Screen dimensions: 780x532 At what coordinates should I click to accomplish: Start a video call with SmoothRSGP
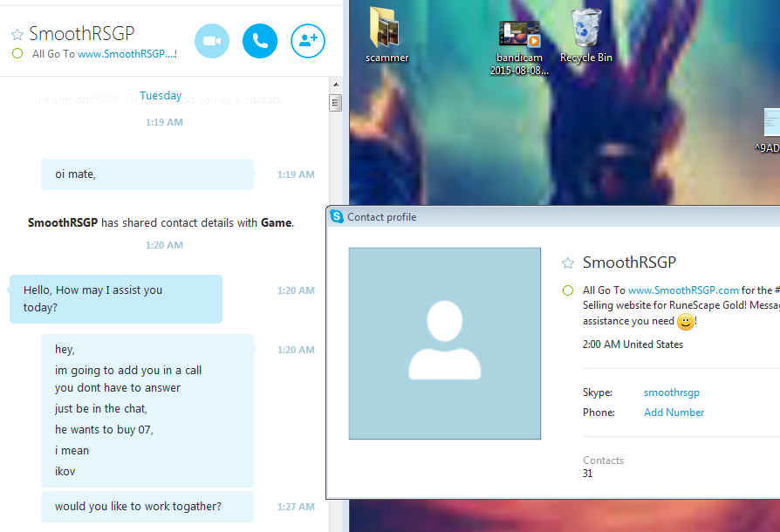(212, 41)
